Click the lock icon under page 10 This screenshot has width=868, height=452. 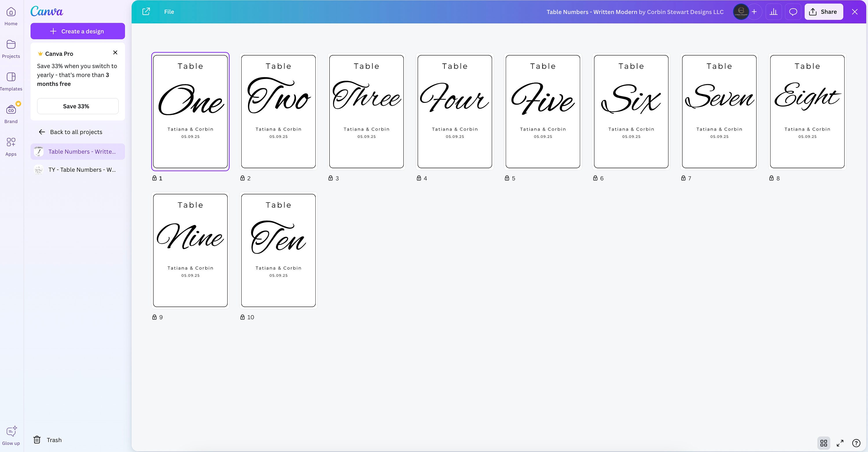tap(242, 317)
